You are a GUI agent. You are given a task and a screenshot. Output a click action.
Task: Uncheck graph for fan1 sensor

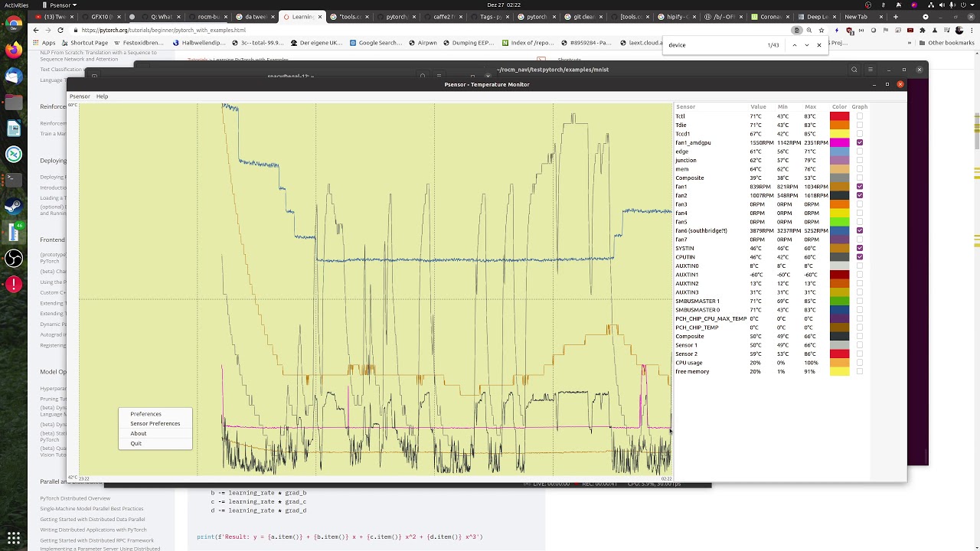click(x=860, y=187)
